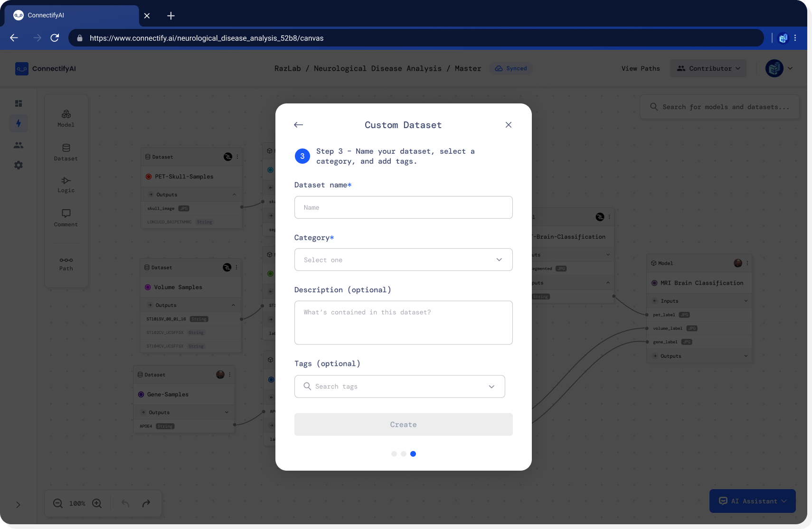Undo the last canvas action
Screen dimensions: 812x529
tap(125, 503)
